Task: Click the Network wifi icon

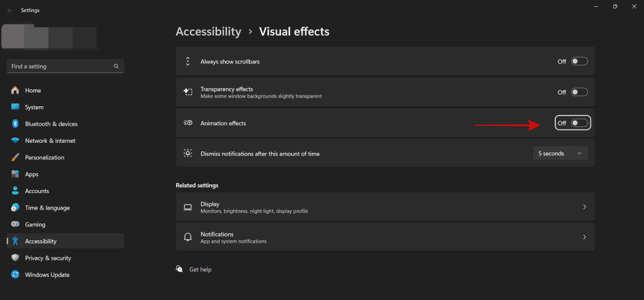Action: tap(15, 140)
